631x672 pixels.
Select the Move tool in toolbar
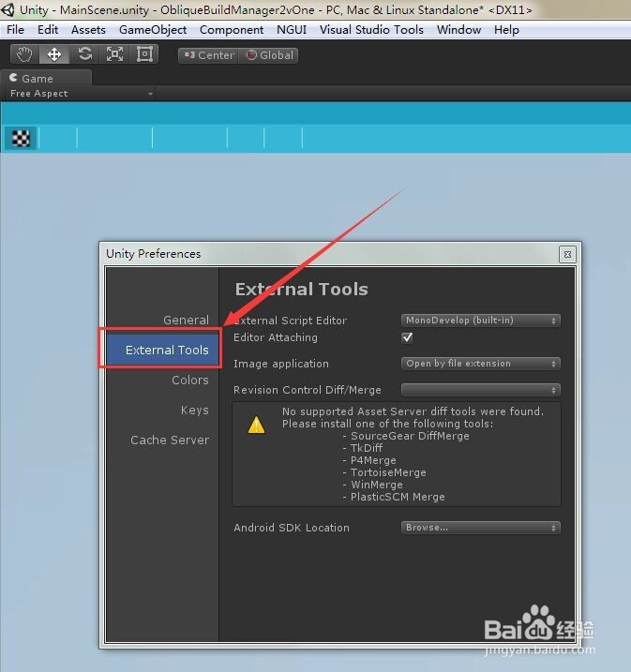[54, 54]
